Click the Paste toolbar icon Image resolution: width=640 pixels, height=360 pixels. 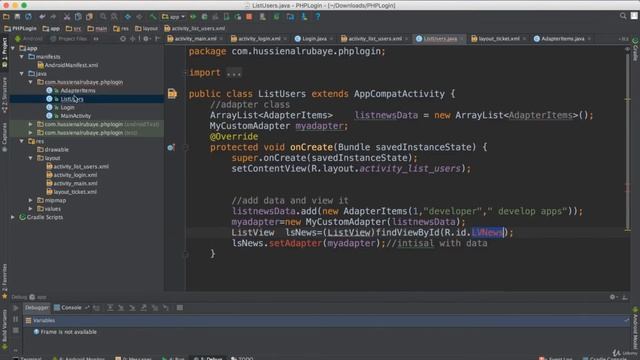[x=89, y=17]
